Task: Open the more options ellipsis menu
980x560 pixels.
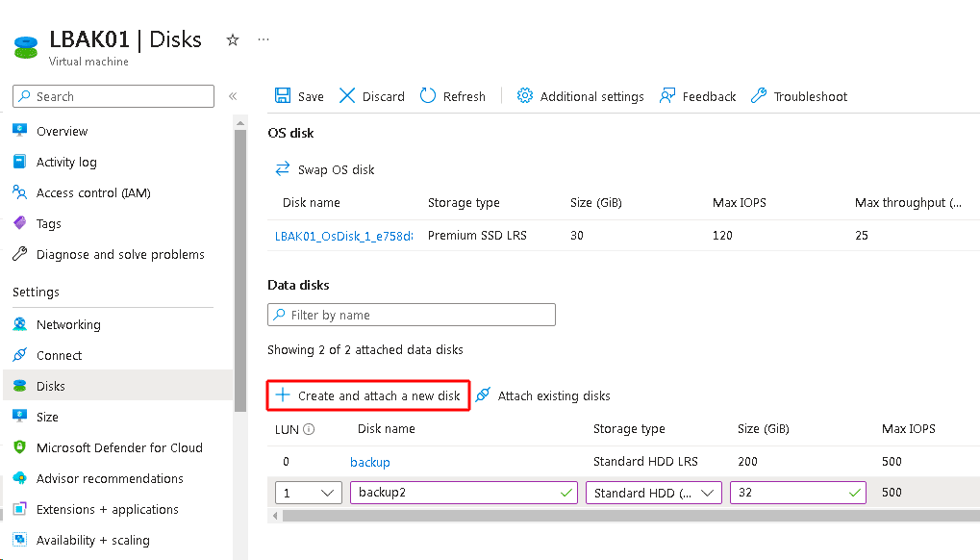Action: (x=264, y=39)
